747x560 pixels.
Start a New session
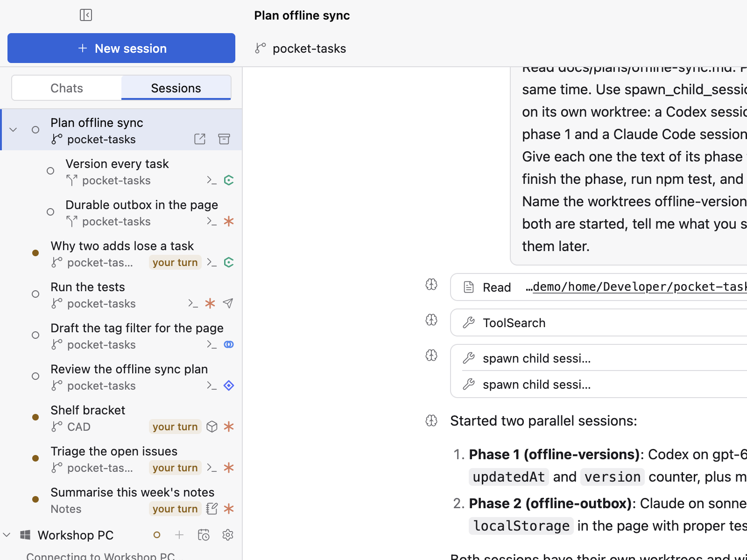(121, 48)
